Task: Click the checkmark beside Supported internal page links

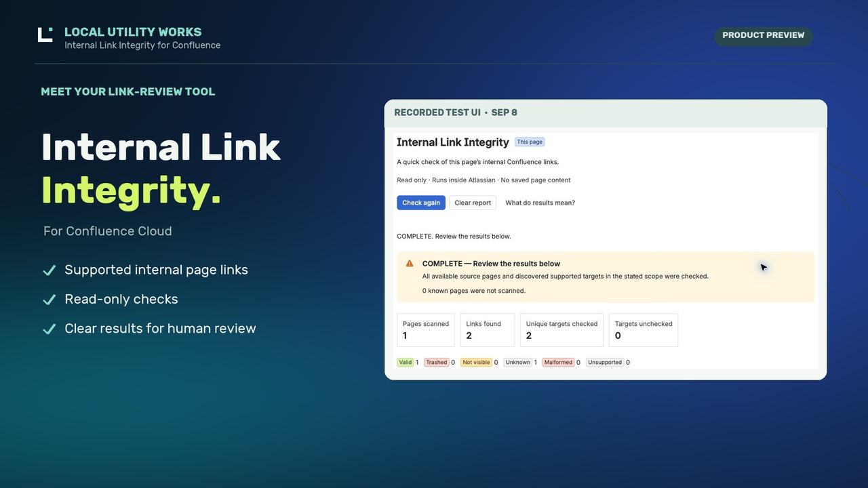Action: coord(49,270)
